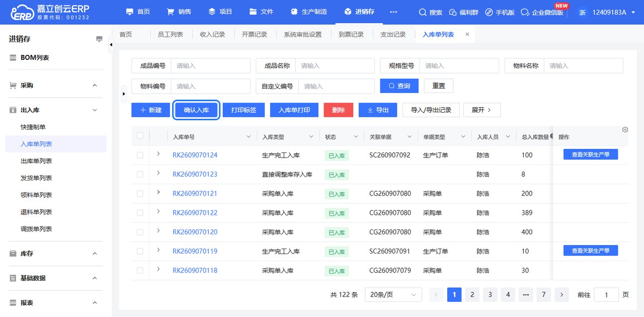The height and width of the screenshot is (317, 644).
Task: Select the header select-all checkbox
Action: click(140, 136)
